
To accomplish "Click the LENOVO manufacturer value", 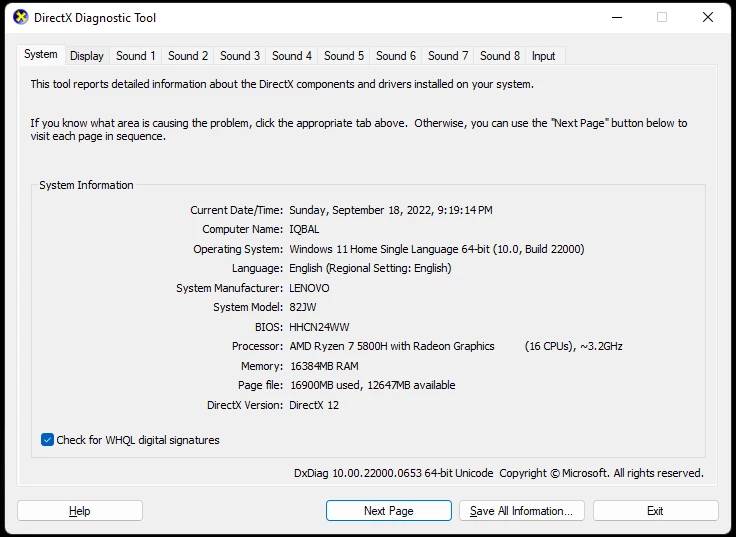I will coord(309,288).
